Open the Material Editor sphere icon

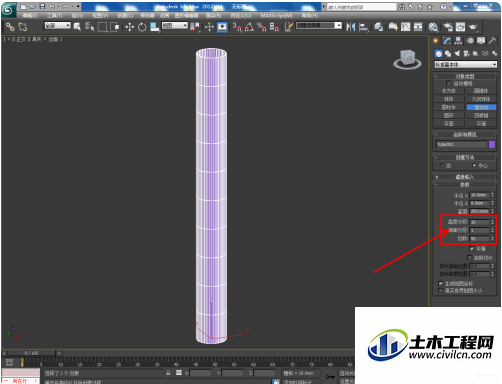[x=433, y=27]
